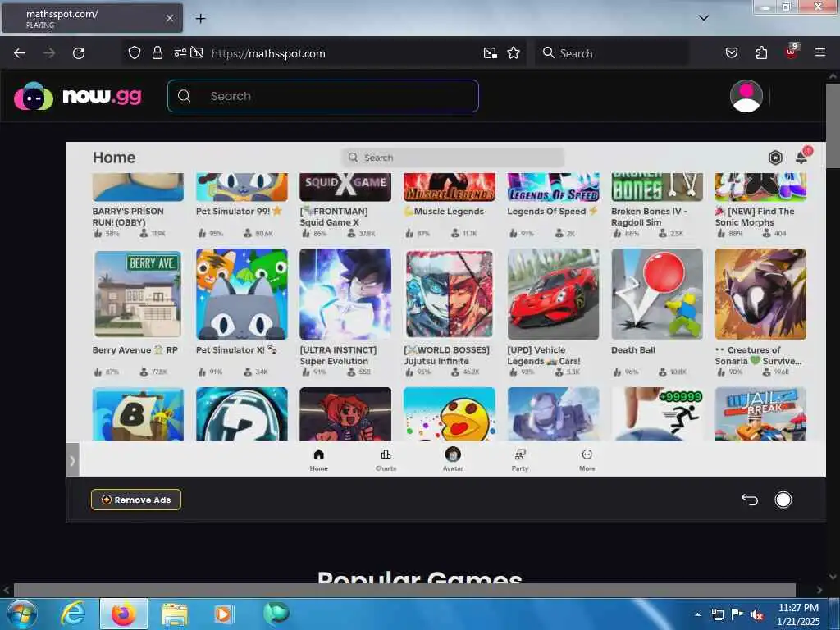Click the back arrow in player bar

pyautogui.click(x=750, y=500)
